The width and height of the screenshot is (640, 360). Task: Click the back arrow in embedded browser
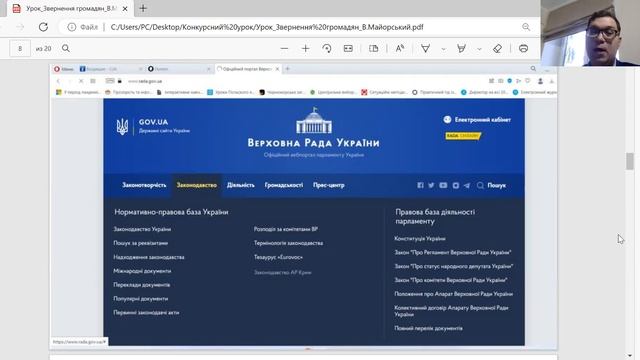point(58,81)
